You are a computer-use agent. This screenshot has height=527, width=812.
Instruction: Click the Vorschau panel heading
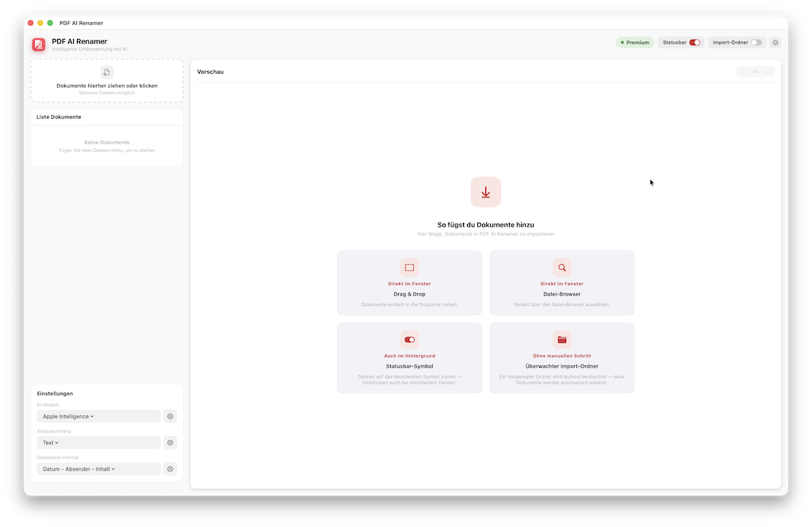coord(210,72)
